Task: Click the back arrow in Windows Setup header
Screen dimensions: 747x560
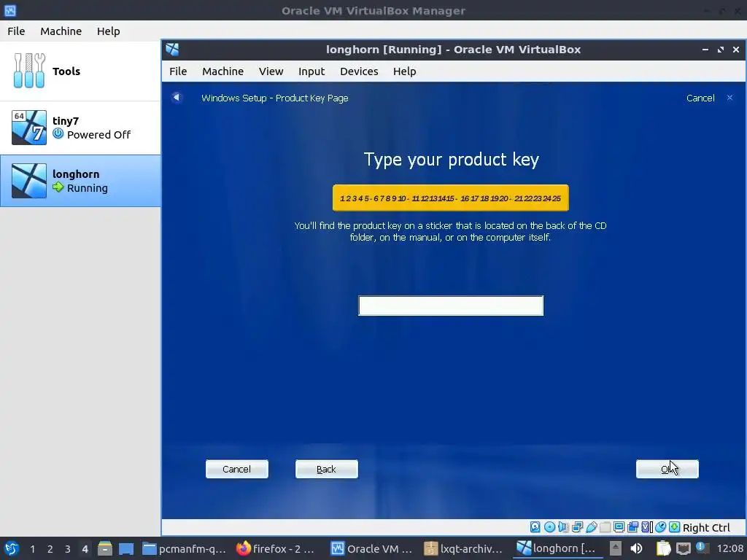Action: click(x=177, y=97)
